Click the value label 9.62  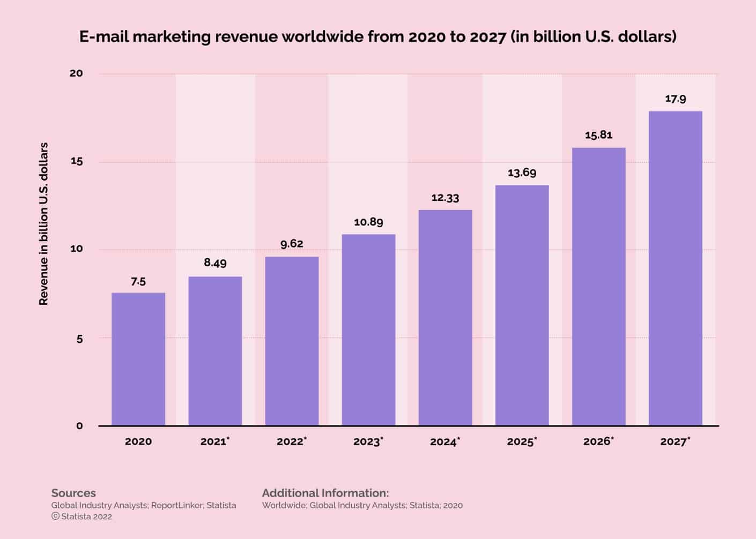coord(292,244)
